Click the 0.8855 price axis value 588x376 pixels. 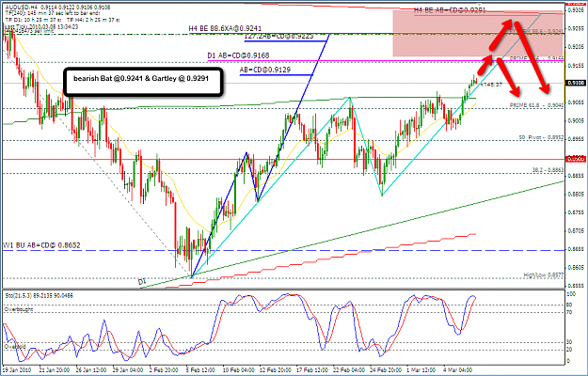pos(577,175)
